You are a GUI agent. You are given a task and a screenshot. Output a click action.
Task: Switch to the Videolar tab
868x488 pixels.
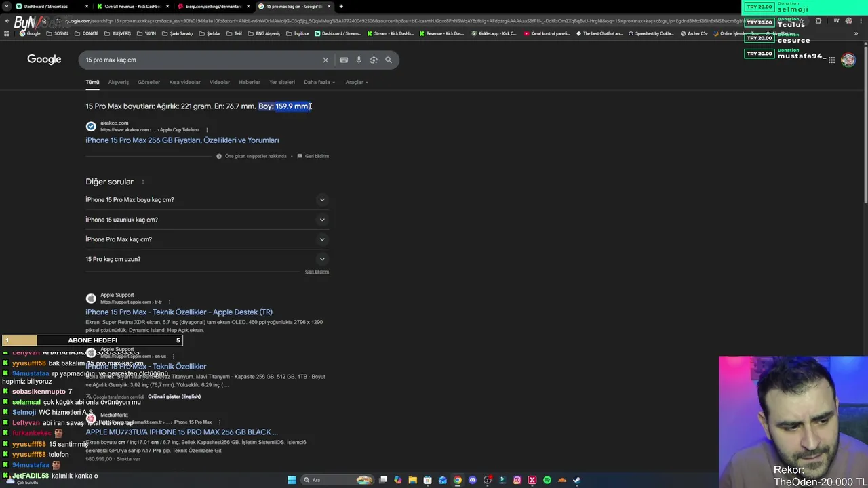point(220,82)
